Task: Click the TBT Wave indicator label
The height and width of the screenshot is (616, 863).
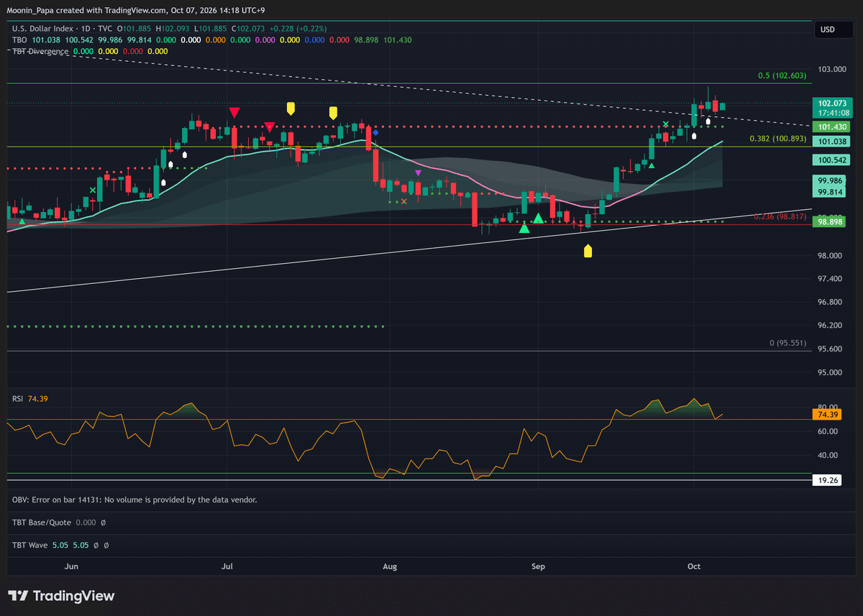Action: click(29, 546)
